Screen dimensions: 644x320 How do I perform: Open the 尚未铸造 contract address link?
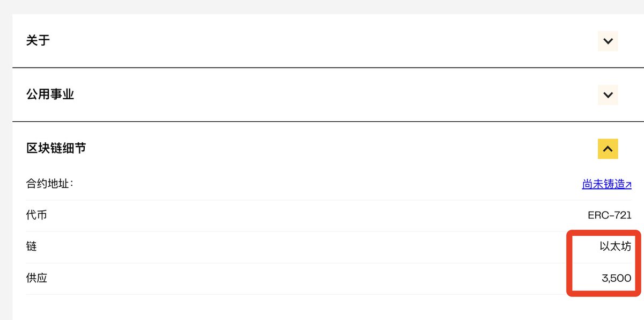tap(603, 184)
